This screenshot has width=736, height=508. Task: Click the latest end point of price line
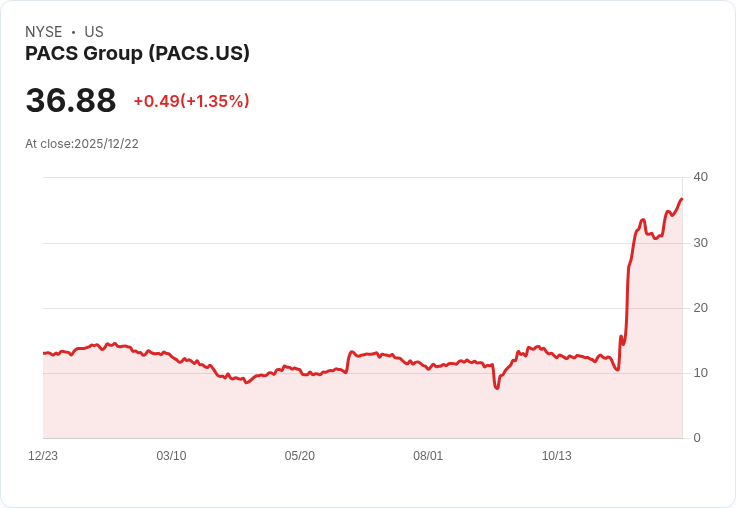click(681, 199)
